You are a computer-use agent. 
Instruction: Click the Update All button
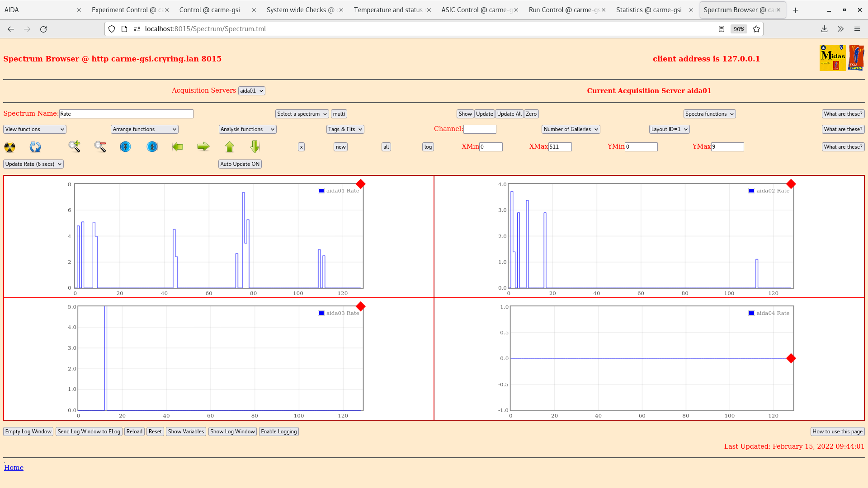(509, 114)
